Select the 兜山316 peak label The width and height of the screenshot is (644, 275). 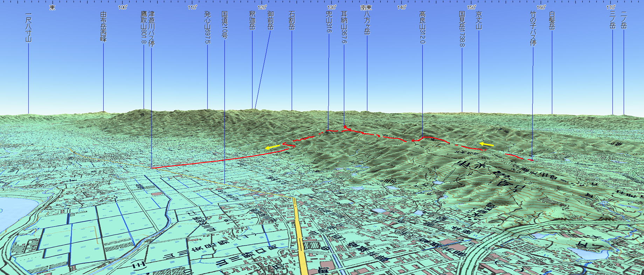tap(328, 22)
